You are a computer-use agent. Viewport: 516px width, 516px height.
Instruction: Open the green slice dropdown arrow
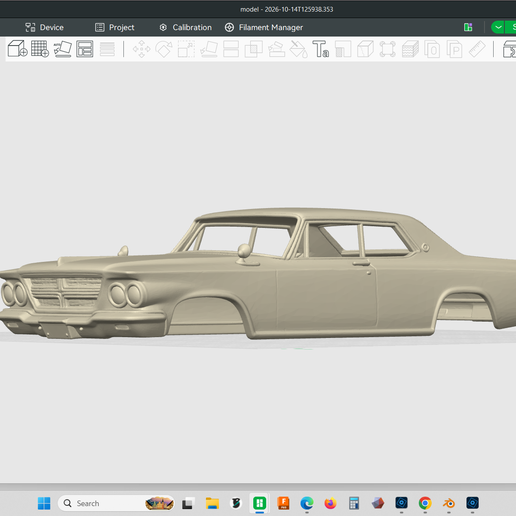coord(498,27)
